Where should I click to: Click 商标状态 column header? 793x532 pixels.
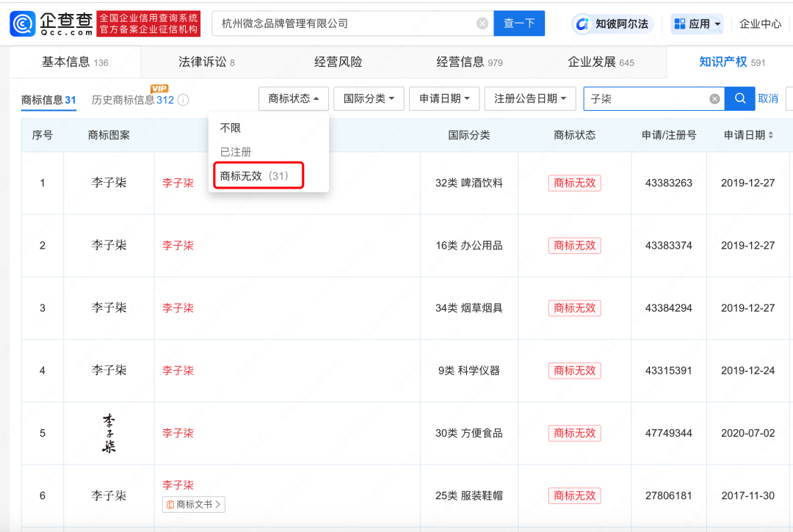tap(574, 135)
